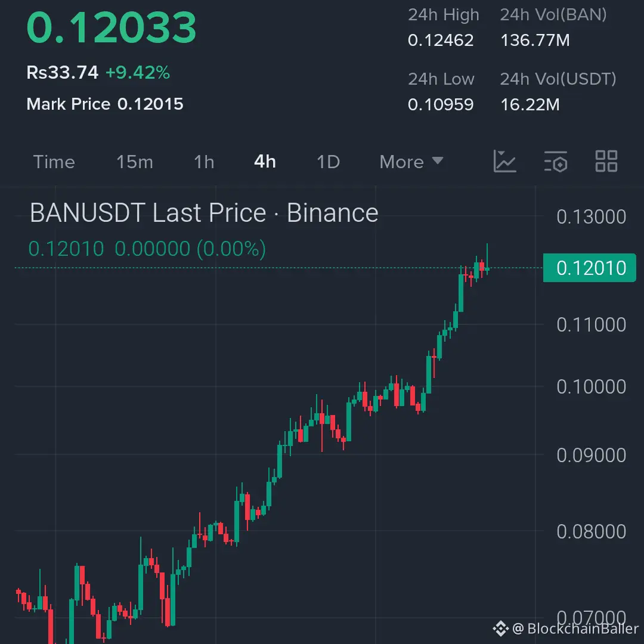Select the 15m interval tab
The width and height of the screenshot is (644, 644).
pyautogui.click(x=134, y=162)
